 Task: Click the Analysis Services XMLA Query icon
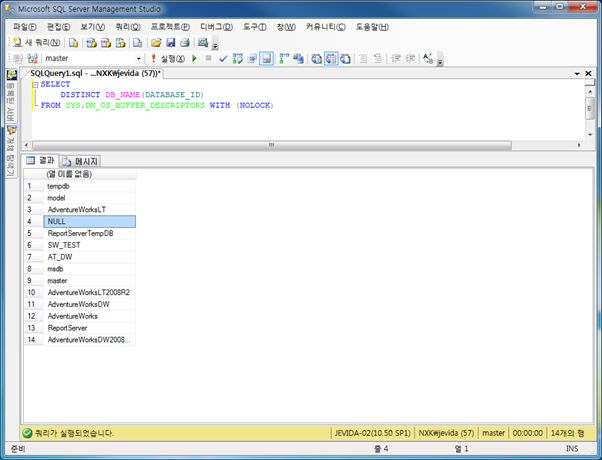point(121,43)
